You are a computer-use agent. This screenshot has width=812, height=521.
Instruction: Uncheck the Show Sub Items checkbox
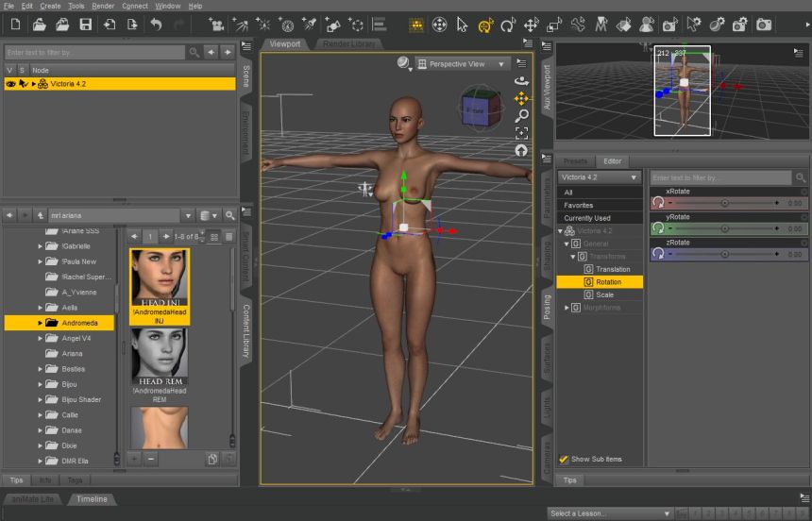click(564, 459)
